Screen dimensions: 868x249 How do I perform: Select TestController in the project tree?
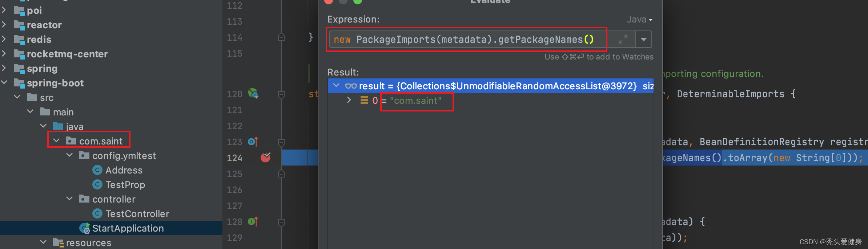click(x=137, y=214)
